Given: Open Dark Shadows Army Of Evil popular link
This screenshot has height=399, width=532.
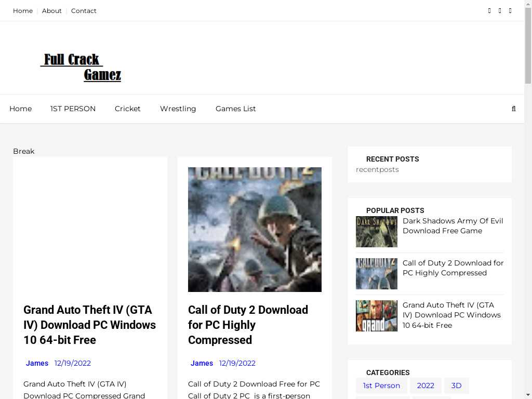Looking at the screenshot, I should pyautogui.click(x=453, y=226).
